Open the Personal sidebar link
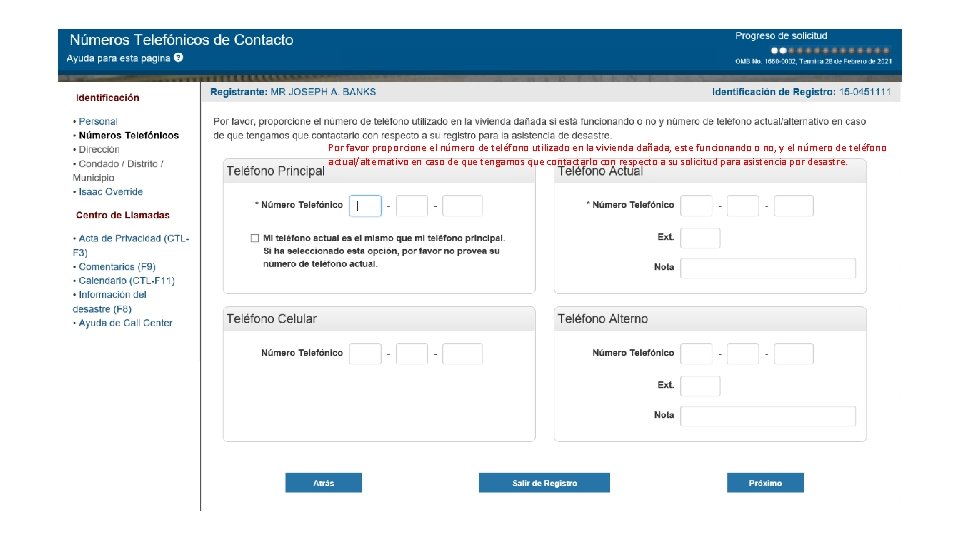 [x=98, y=121]
